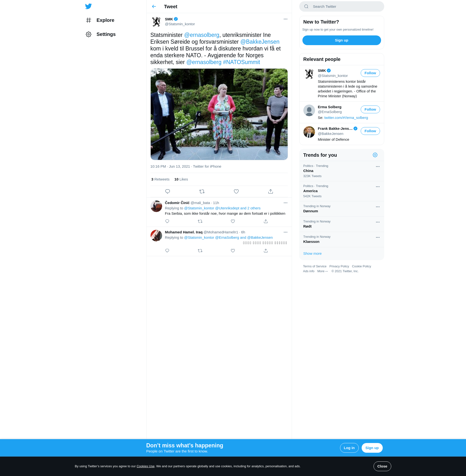Click the Twitter bird logo
466x476 pixels.
point(88,6)
